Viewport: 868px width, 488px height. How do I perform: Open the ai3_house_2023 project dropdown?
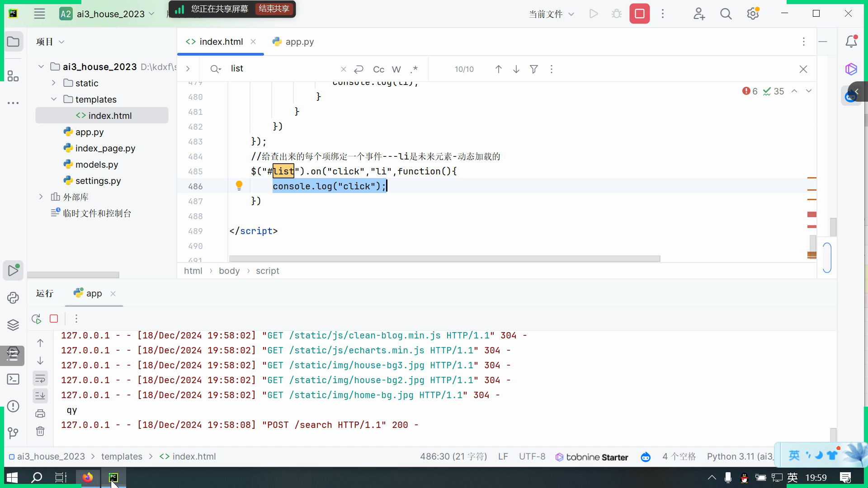[x=107, y=14]
